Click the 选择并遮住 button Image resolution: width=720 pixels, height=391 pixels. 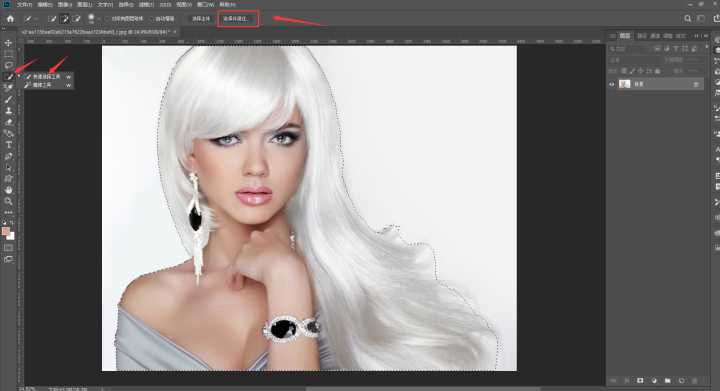(x=235, y=19)
